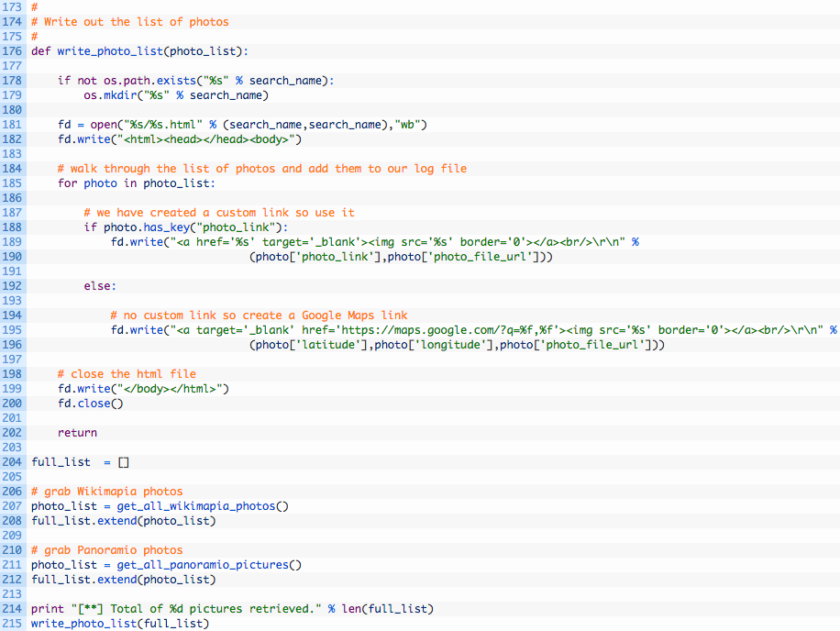Click the '</body></html>' string on line 199
The width and height of the screenshot is (840, 631).
tap(170, 389)
